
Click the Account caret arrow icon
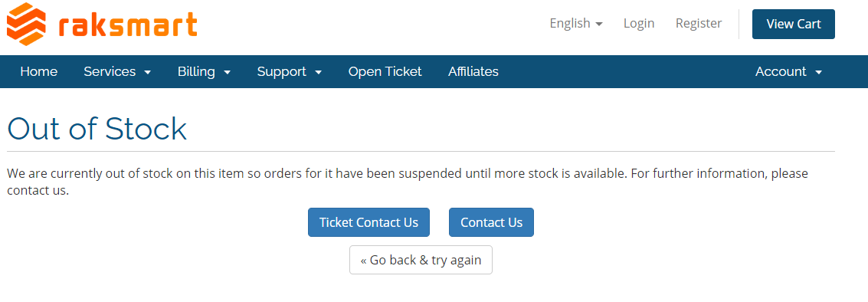(819, 73)
